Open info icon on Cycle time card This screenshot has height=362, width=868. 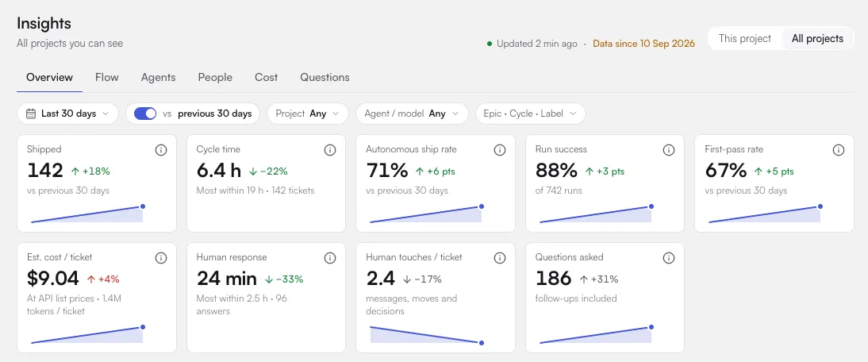point(330,150)
